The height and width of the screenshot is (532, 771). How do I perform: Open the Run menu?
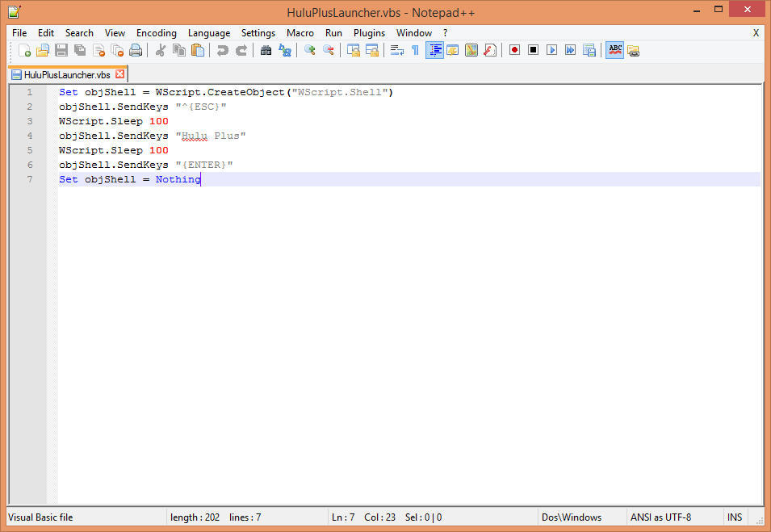(x=333, y=33)
